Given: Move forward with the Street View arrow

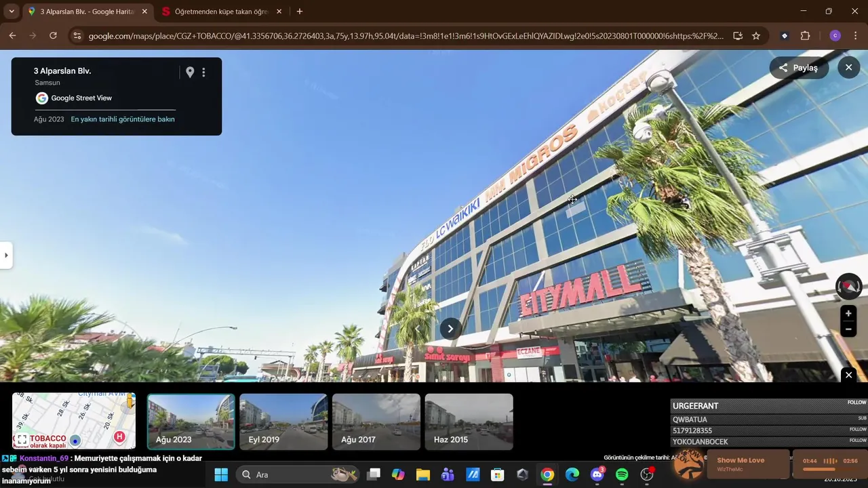Looking at the screenshot, I should 450,329.
